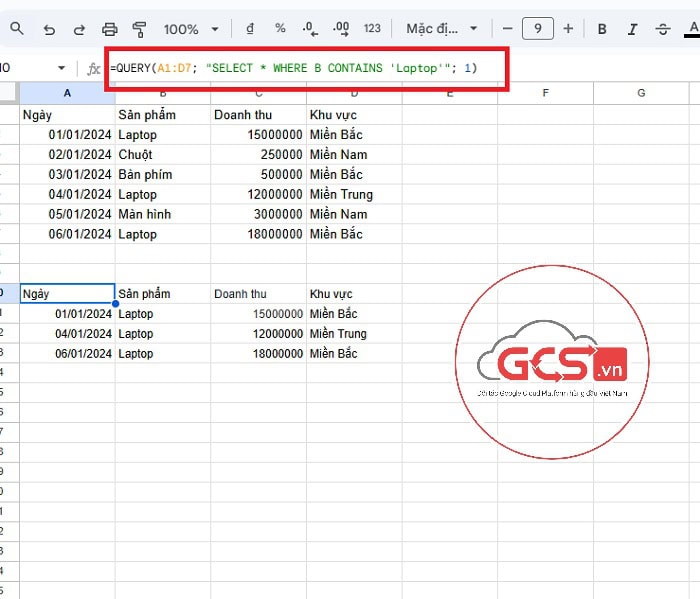Viewport: 700px width, 599px height.
Task: Expand the name box dropdown arrow
Action: pos(62,68)
